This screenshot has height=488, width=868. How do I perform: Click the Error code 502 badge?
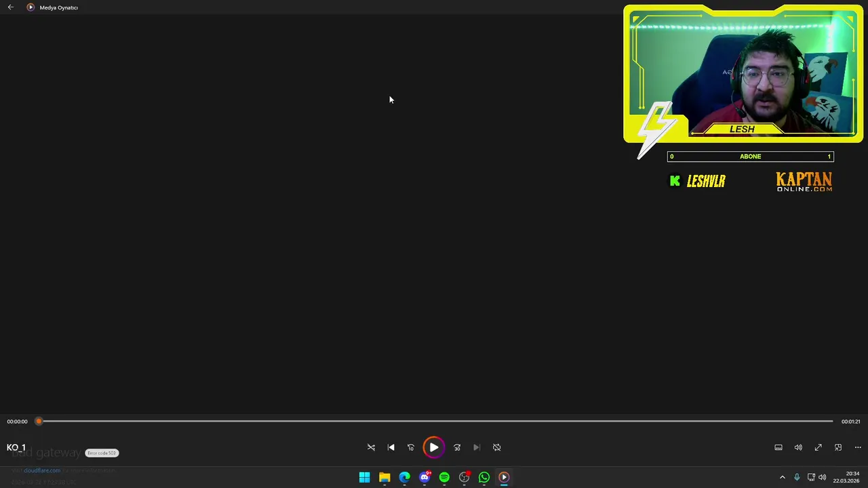pyautogui.click(x=102, y=453)
